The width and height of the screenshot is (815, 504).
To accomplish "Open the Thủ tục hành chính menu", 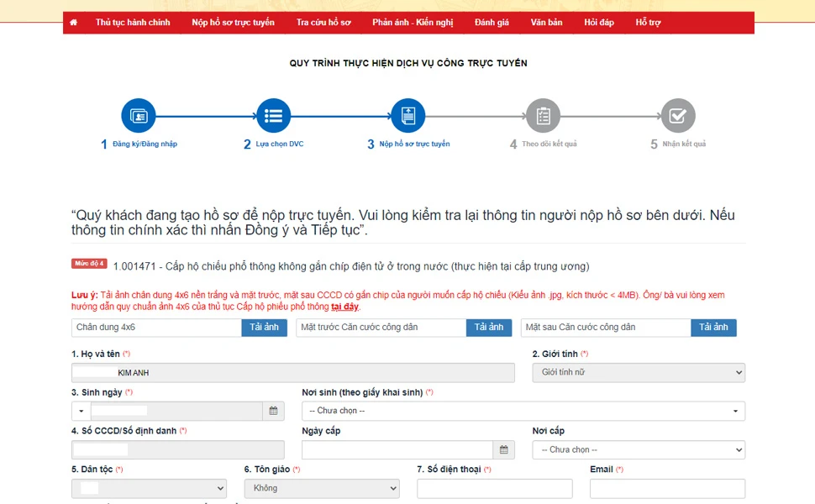I will pos(133,23).
